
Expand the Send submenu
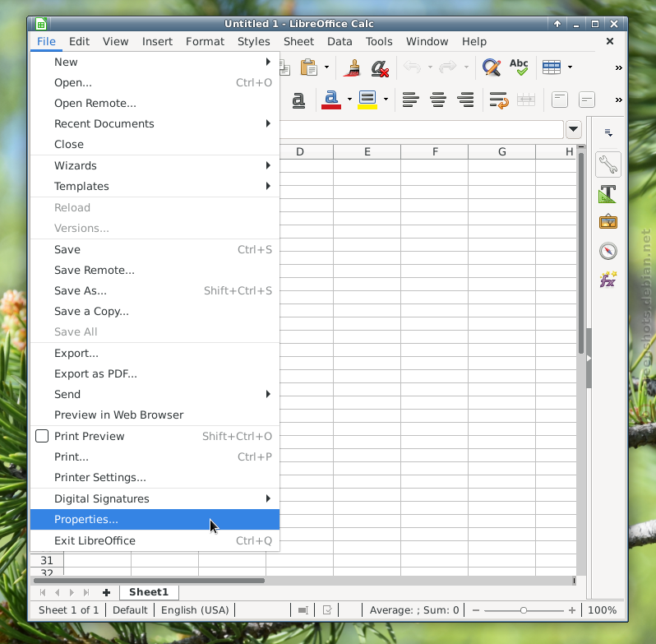point(268,394)
